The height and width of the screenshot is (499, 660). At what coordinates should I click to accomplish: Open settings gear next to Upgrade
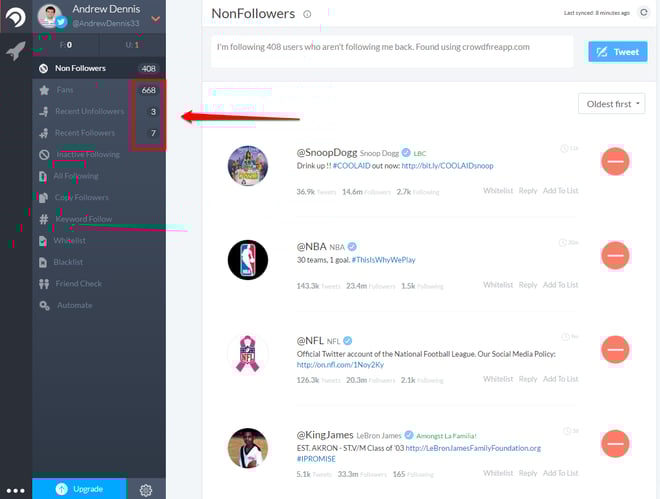146,489
